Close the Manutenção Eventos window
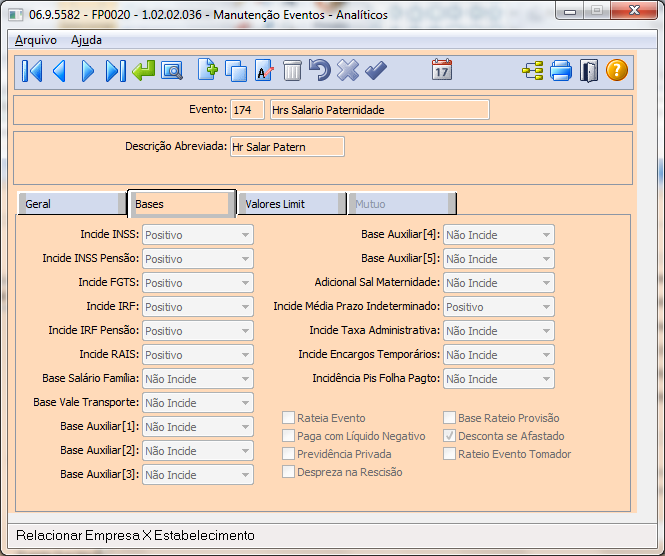Image resolution: width=665 pixels, height=556 pixels. pos(634,11)
